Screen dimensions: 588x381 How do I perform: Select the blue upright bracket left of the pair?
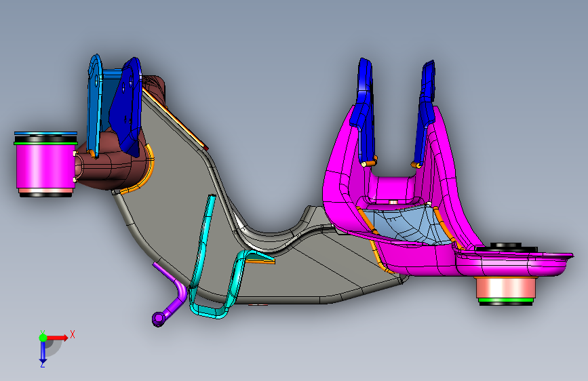(364, 108)
